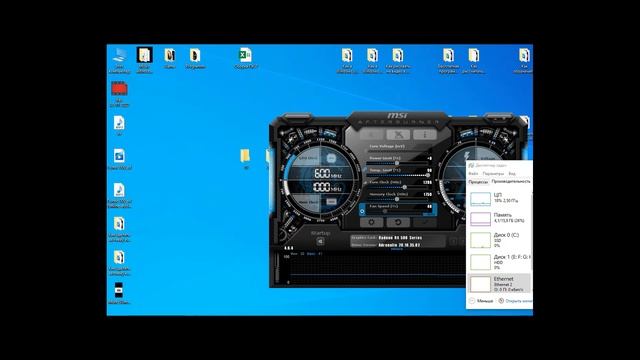Apply settings with the checkmark button in Afterburner
This screenshot has width=640, height=360.
point(424,222)
